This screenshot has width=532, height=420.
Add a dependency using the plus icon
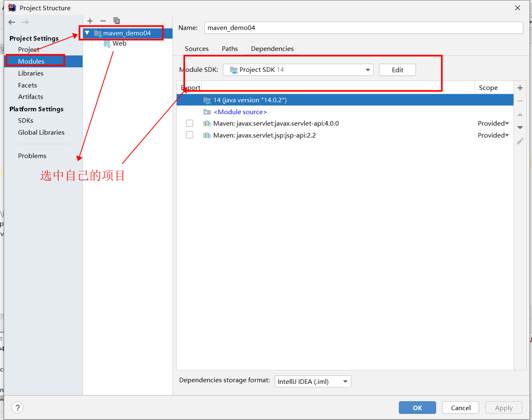[x=520, y=88]
